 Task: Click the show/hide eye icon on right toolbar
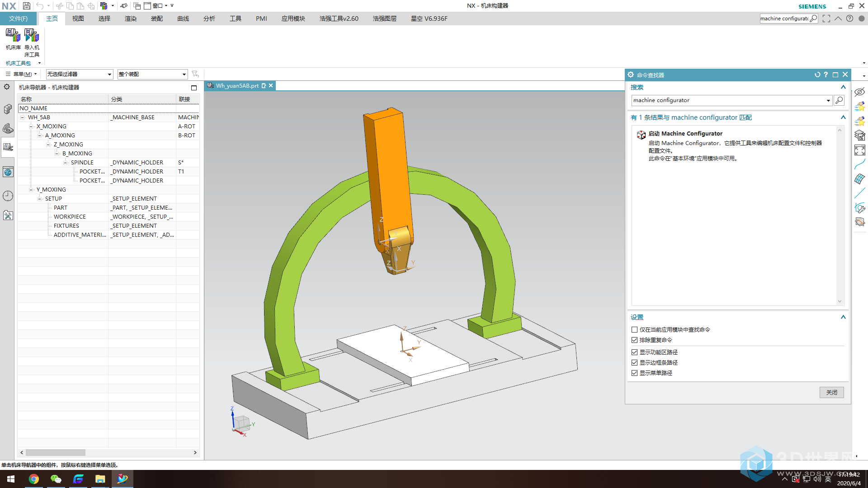tap(859, 92)
